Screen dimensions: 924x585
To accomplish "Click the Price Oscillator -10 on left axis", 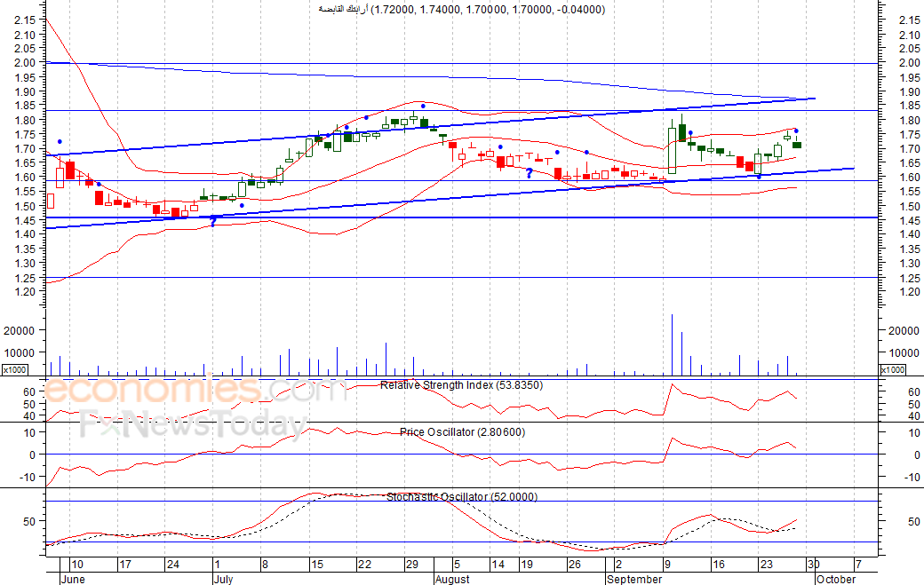I will click(x=28, y=478).
